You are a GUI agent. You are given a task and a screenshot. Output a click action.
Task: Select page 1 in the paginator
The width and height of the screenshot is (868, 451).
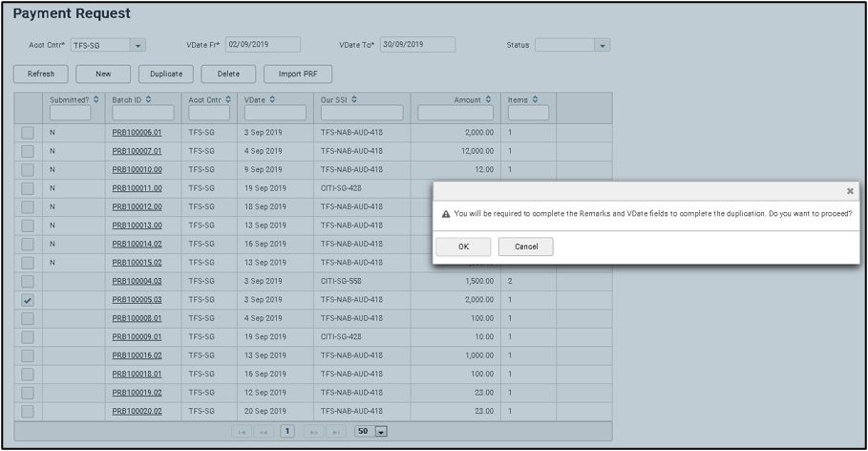tap(286, 432)
